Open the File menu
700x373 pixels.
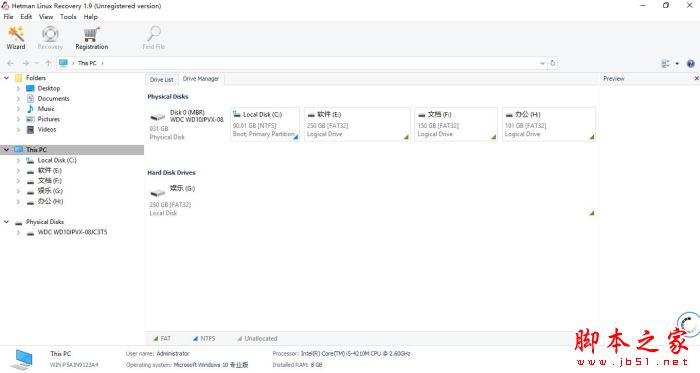(8, 17)
